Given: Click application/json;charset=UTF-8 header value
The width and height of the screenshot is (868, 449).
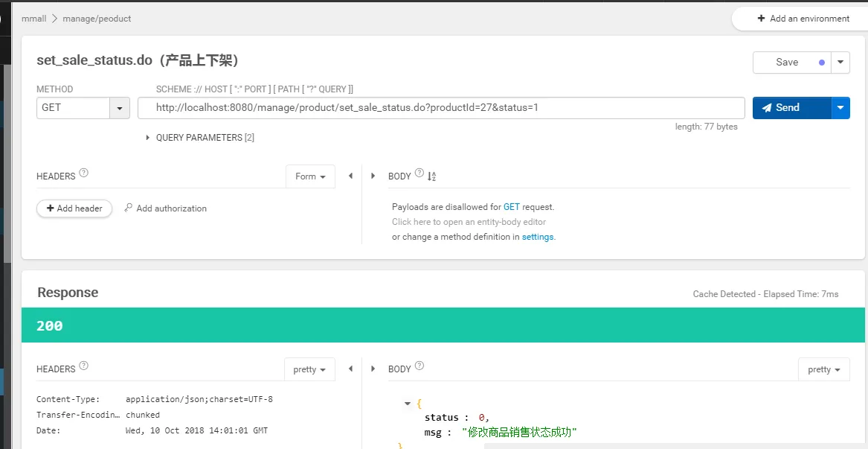Looking at the screenshot, I should (199, 399).
